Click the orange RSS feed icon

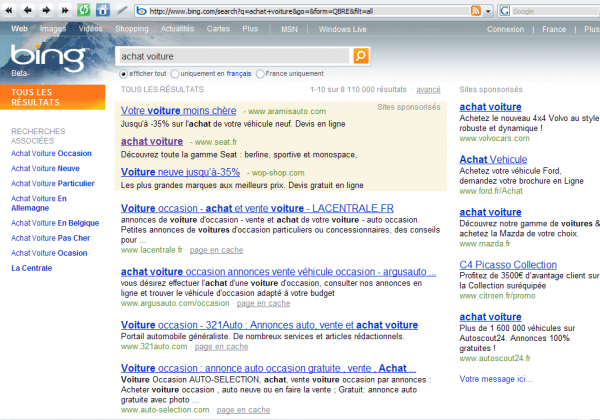[x=473, y=10]
